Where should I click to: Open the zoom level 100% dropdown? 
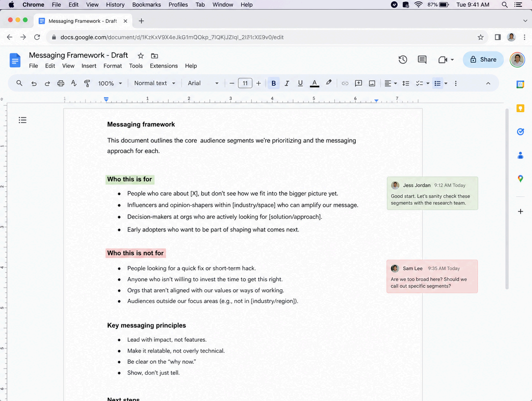(x=110, y=83)
